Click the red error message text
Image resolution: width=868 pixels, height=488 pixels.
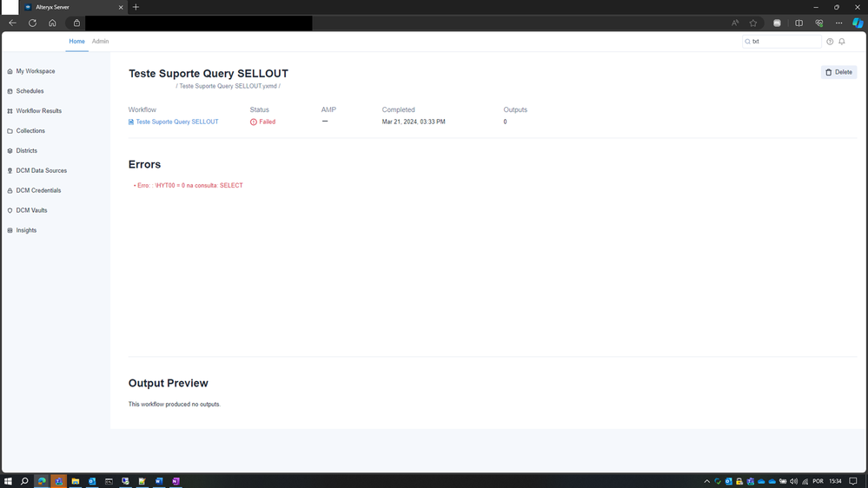189,186
